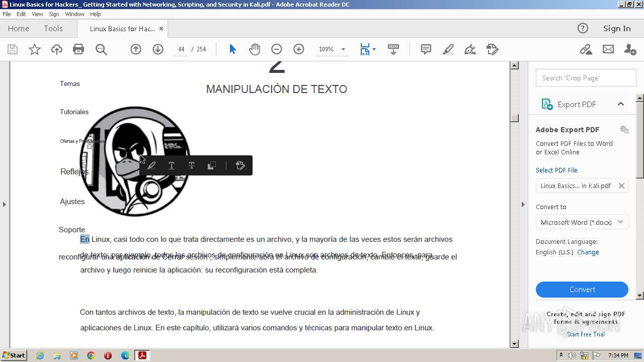Share a link to the file
The height and width of the screenshot is (362, 644).
pos(586,49)
